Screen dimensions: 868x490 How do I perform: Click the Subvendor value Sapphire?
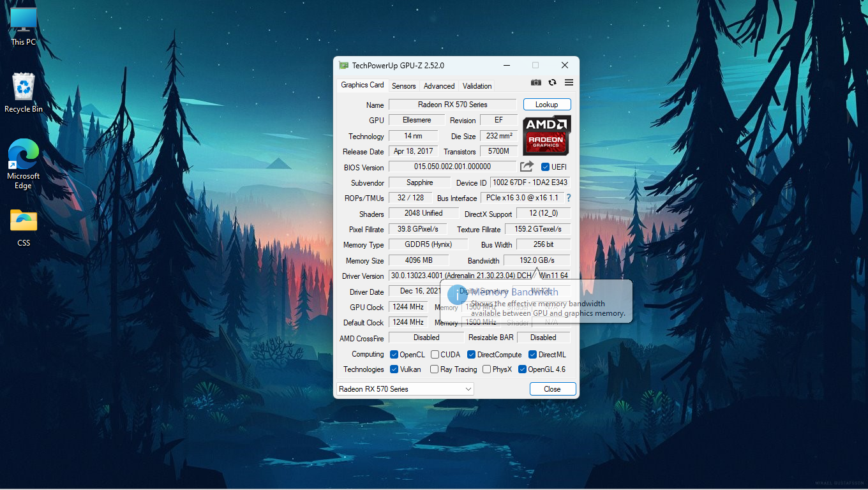(419, 182)
